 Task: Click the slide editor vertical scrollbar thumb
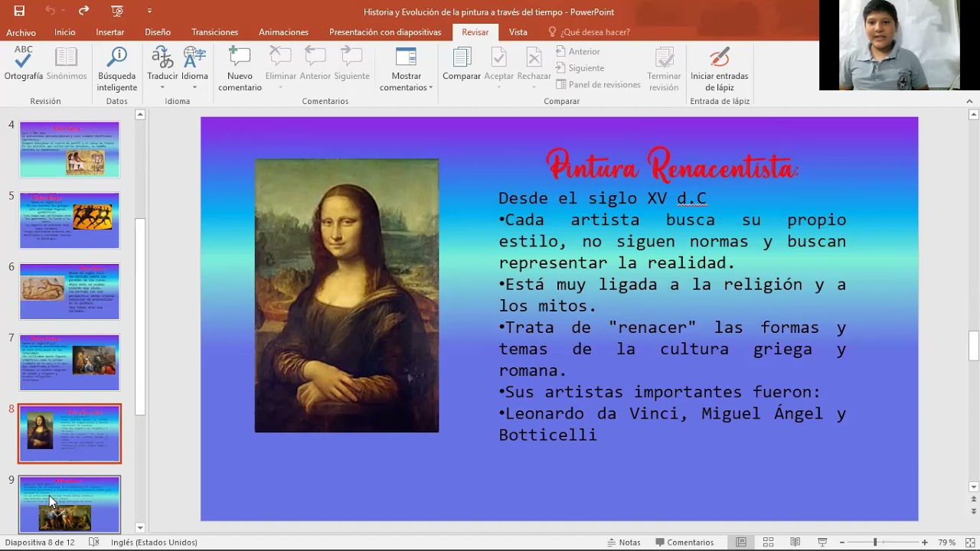coord(974,345)
